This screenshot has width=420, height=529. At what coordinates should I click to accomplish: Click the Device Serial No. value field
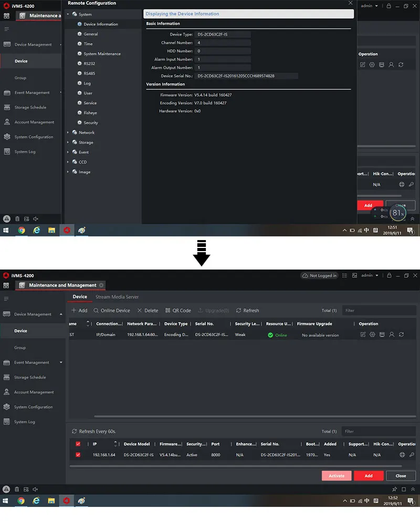pos(246,76)
